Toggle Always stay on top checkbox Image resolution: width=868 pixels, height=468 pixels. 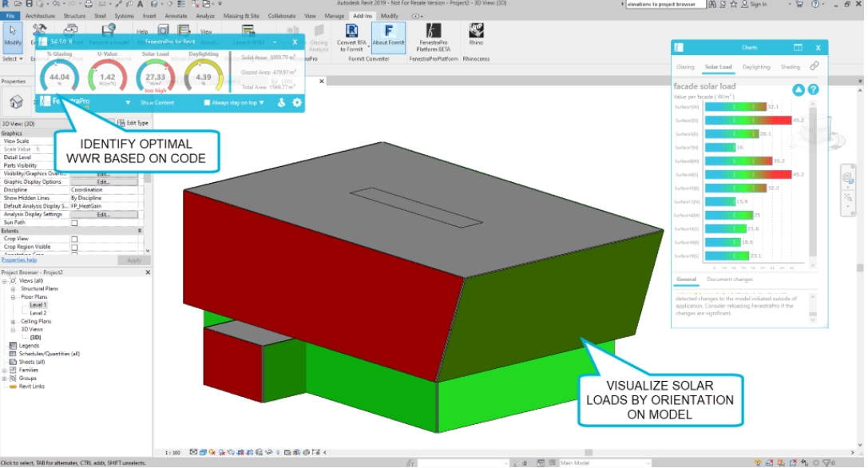click(207, 102)
